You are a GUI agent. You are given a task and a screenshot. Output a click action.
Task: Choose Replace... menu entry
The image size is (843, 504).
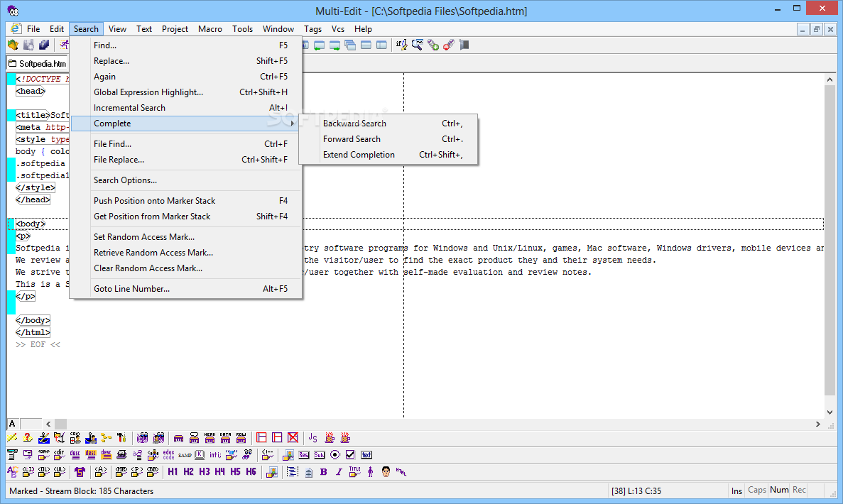coord(186,61)
